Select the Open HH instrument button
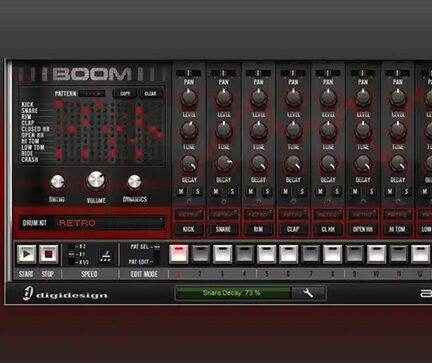The image size is (432, 363). point(363,229)
